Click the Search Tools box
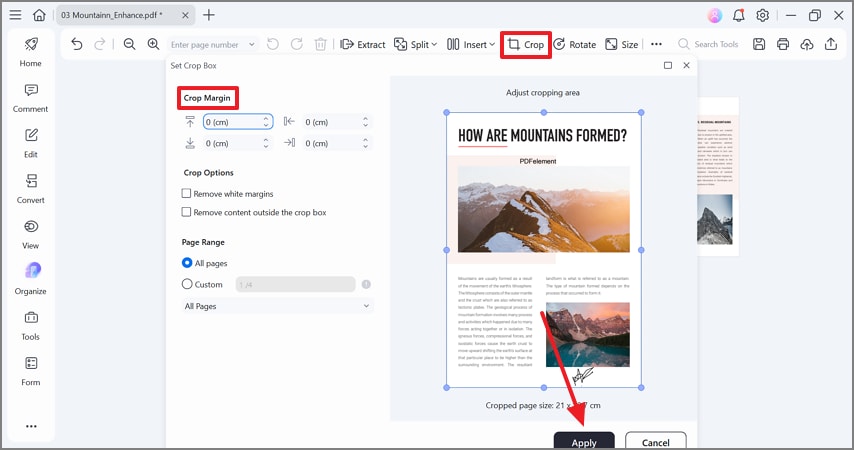 (708, 45)
